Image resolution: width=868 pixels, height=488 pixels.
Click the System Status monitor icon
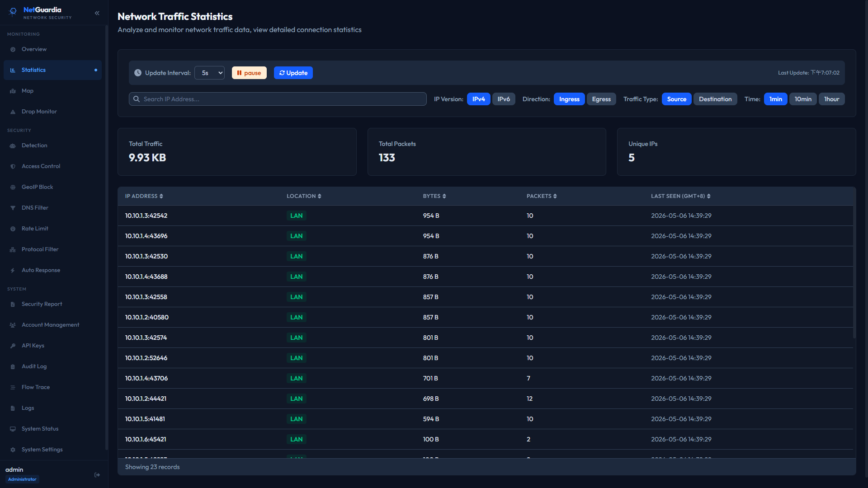[13, 429]
